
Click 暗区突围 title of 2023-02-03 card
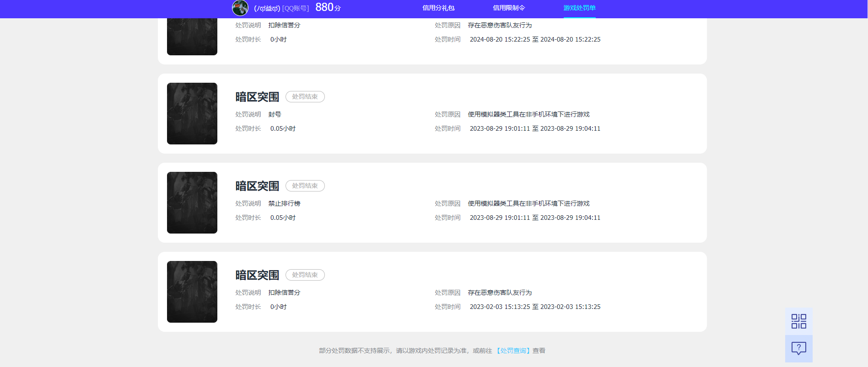pos(257,275)
